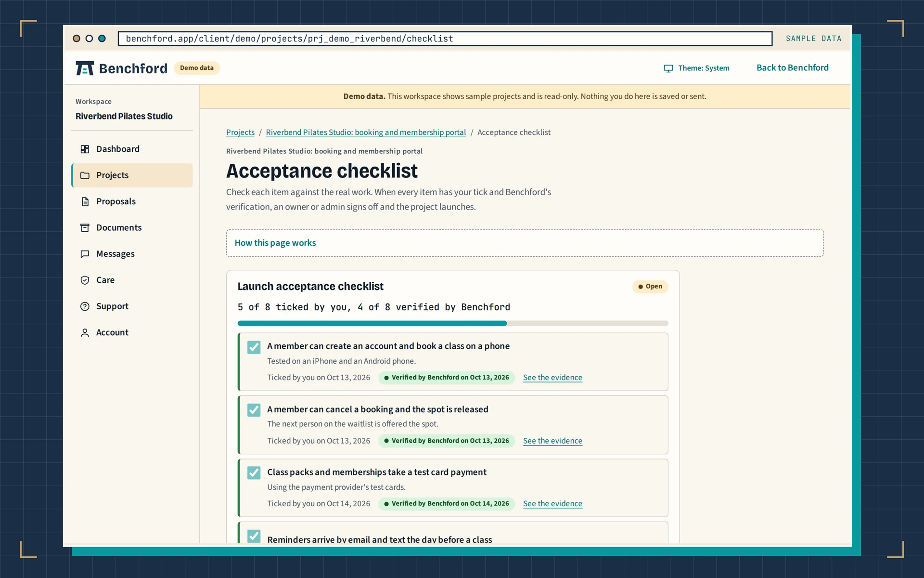Image resolution: width=924 pixels, height=578 pixels.
Task: Click the 'Demo data' badge beside logo
Action: [x=197, y=68]
